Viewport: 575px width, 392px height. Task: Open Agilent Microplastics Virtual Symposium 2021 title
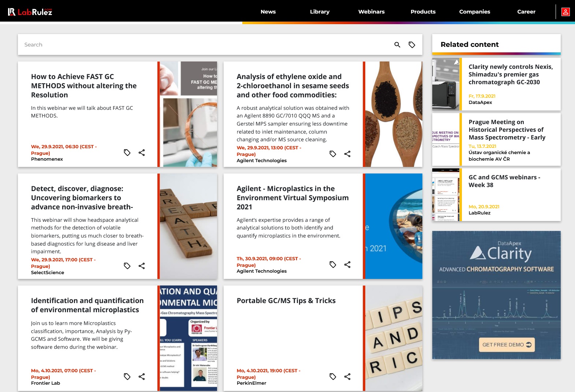click(292, 198)
